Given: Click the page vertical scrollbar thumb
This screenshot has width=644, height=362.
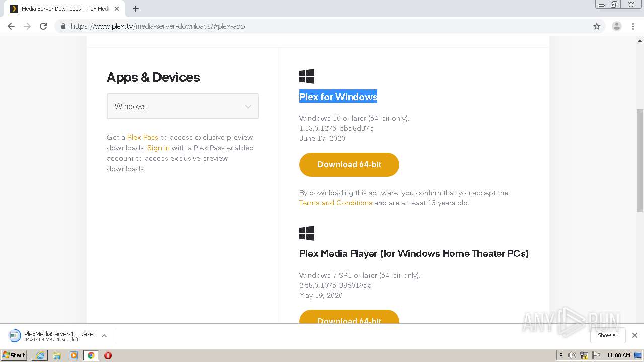Looking at the screenshot, I should (x=640, y=160).
